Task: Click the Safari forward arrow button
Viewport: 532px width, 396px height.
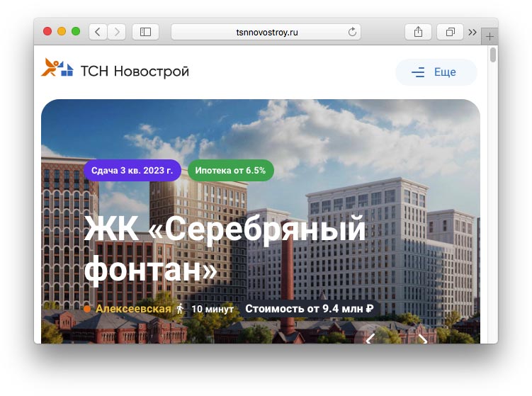Action: [117, 32]
